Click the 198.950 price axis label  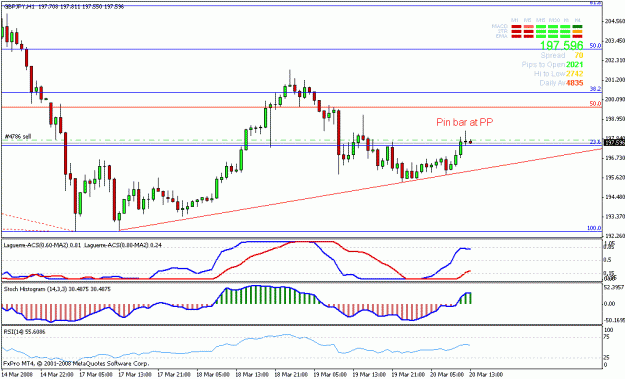click(615, 119)
